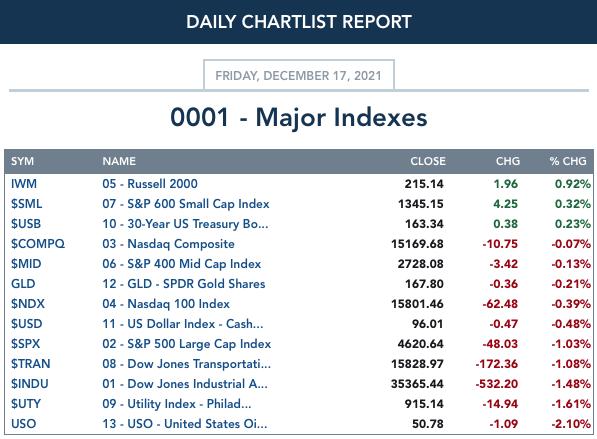This screenshot has height=439, width=597.
Task: Open 05 - Russell 2000 chart
Action: click(x=150, y=184)
